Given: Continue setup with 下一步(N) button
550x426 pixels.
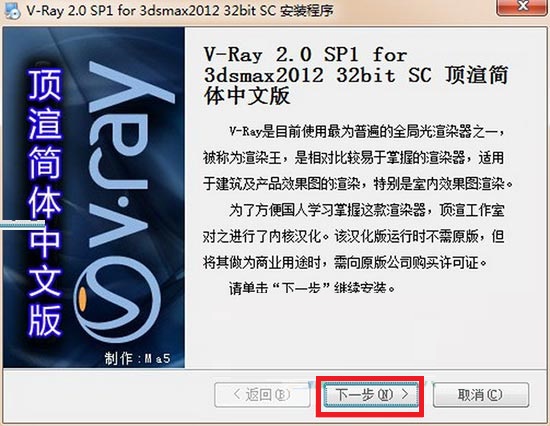Looking at the screenshot, I should coord(370,395).
